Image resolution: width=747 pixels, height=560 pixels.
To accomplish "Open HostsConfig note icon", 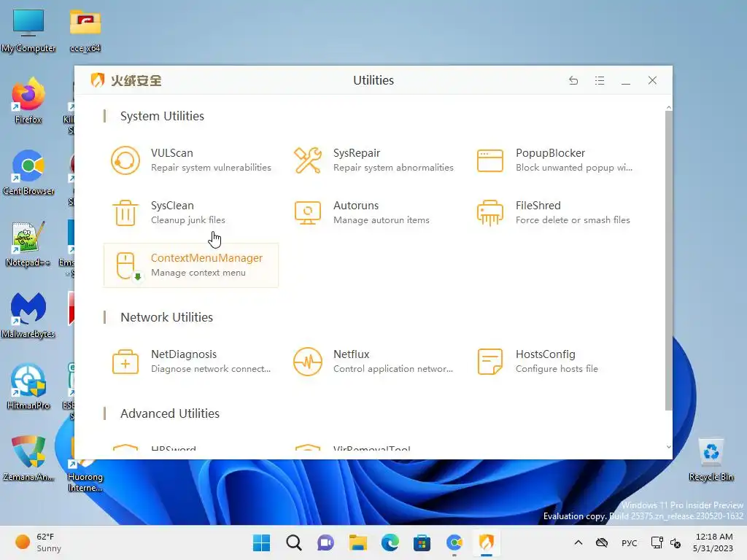I will coord(489,362).
